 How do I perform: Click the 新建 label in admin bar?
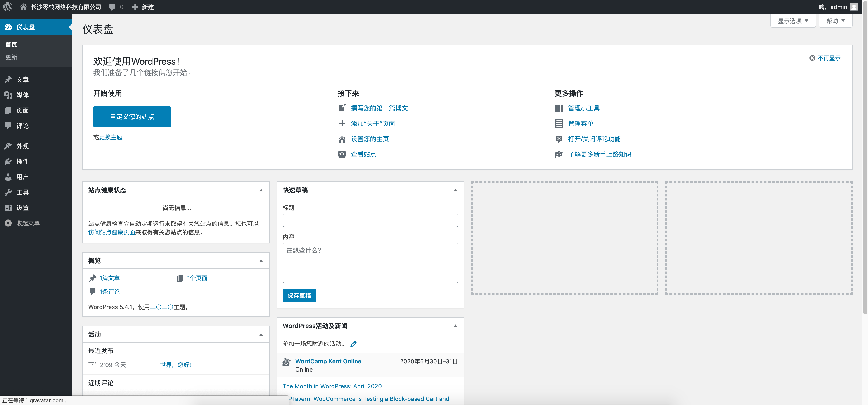148,7
